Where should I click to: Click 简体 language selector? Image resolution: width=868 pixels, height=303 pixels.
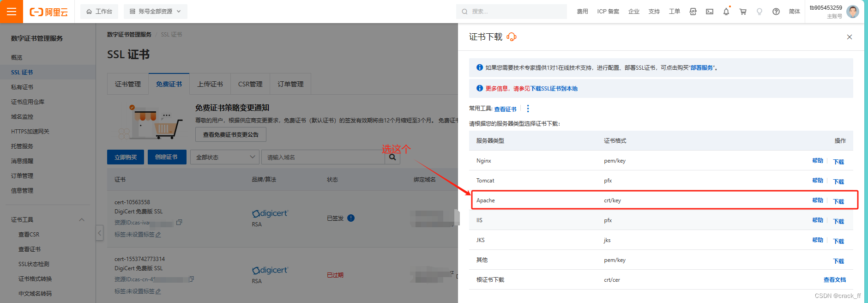pyautogui.click(x=795, y=12)
